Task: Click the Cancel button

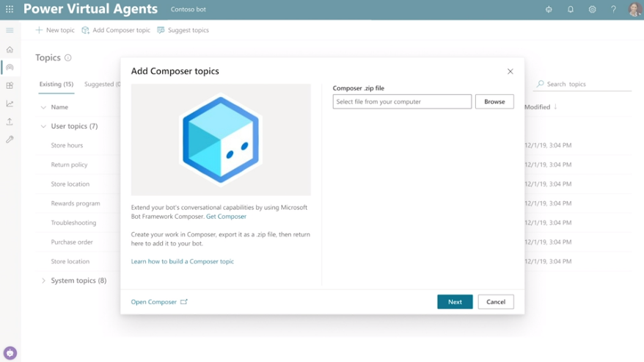Action: (x=496, y=302)
